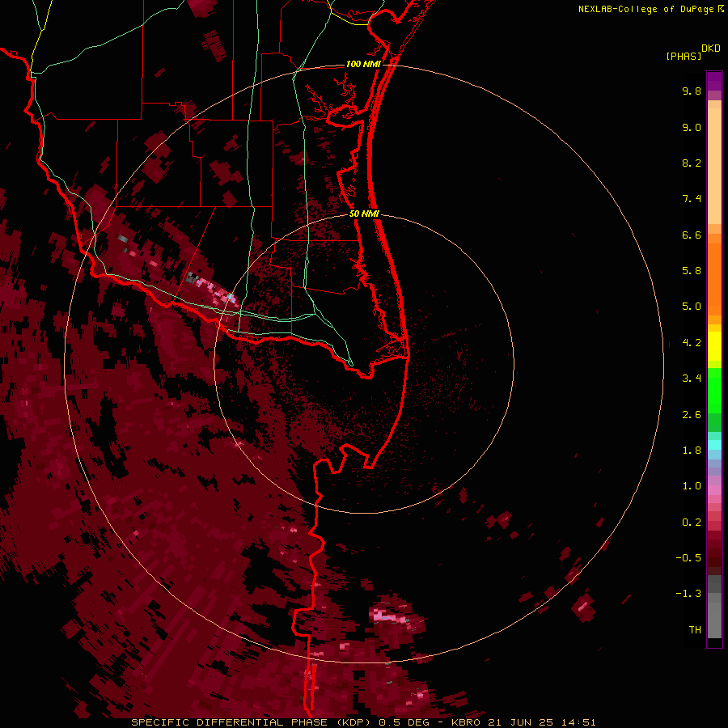
Task: Pick the cyan band on the color scale
Action: tap(714, 445)
